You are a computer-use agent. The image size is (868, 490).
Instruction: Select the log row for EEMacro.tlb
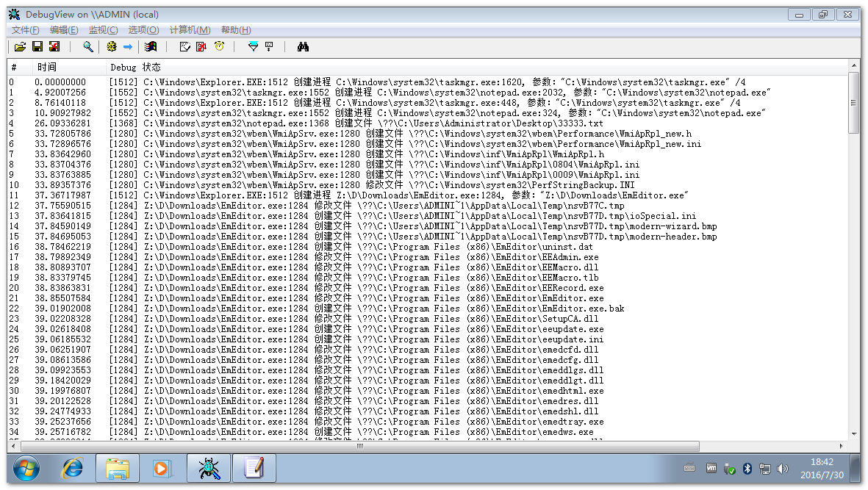click(x=427, y=278)
